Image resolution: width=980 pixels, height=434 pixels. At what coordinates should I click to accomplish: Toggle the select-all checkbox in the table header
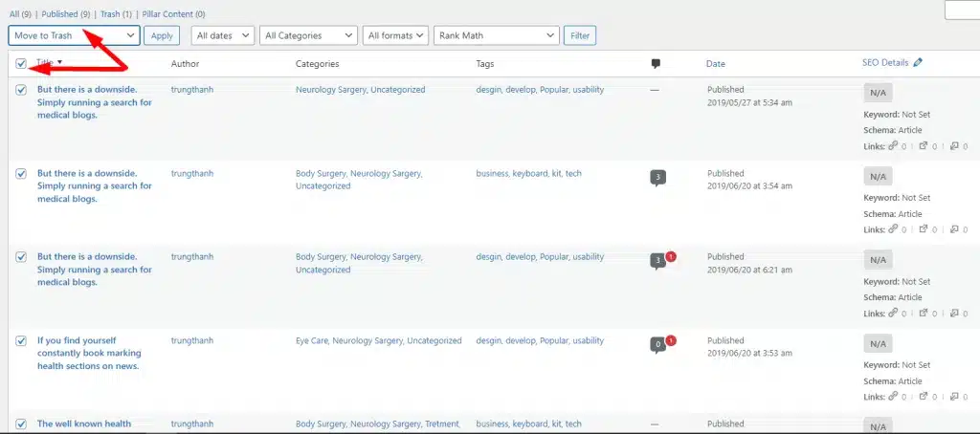point(21,63)
